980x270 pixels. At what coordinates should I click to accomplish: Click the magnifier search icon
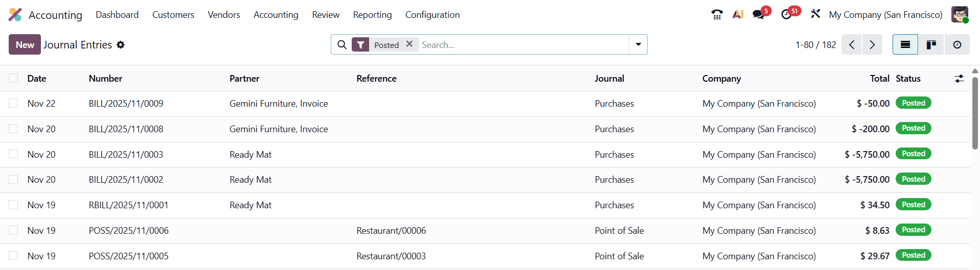click(342, 45)
